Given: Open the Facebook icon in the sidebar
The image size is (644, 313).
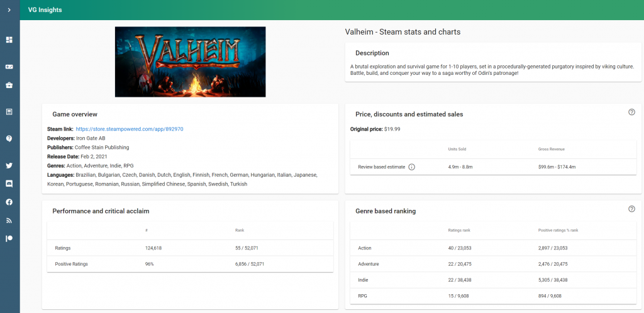Looking at the screenshot, I should point(9,202).
